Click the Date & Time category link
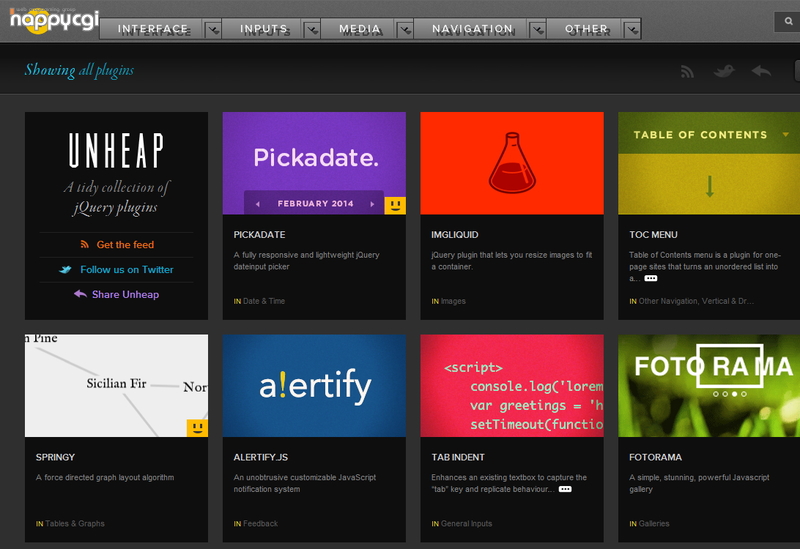Screen dimensions: 800x549 point(264,301)
